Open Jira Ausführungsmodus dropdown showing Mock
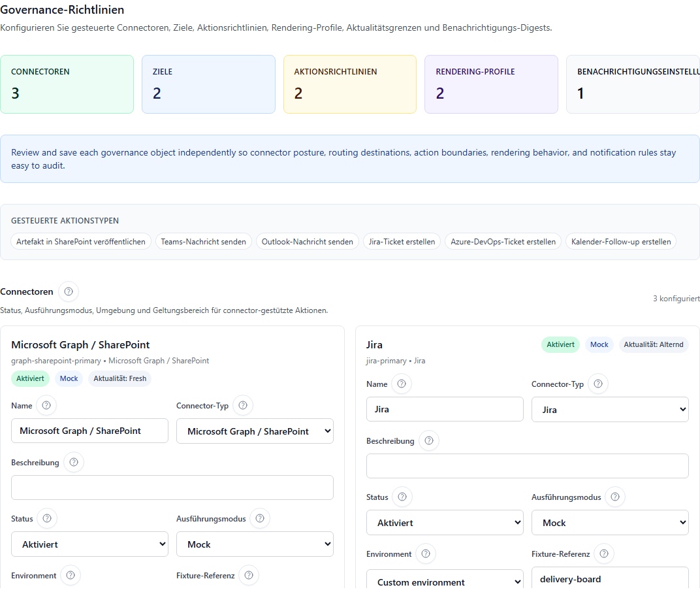 [610, 523]
